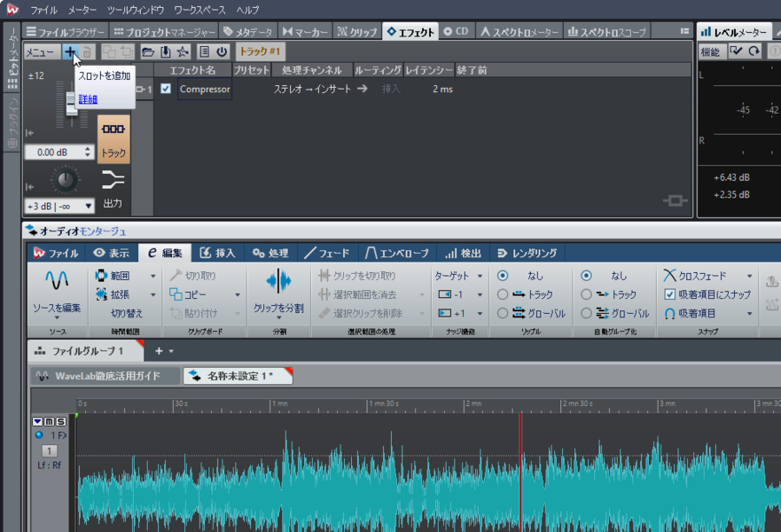Viewport: 781px width, 532px height.
Task: Open the ビットメーター vertical side tab
Action: point(12,59)
